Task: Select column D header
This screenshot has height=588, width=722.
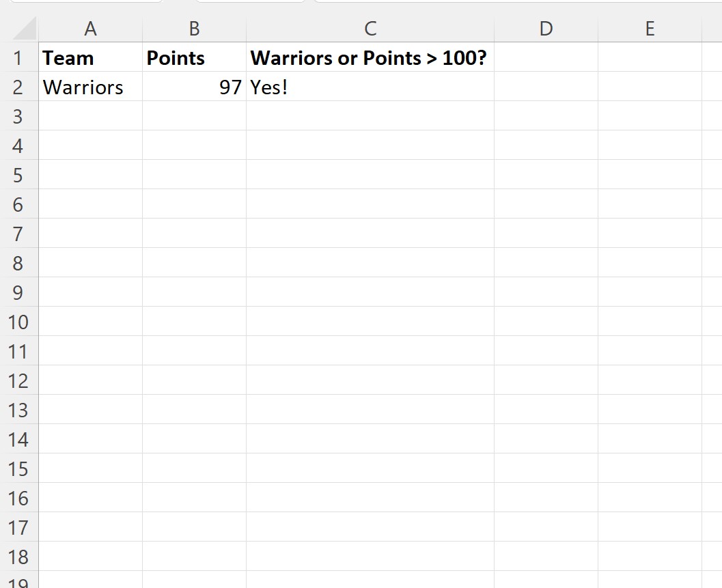Action: 546,28
